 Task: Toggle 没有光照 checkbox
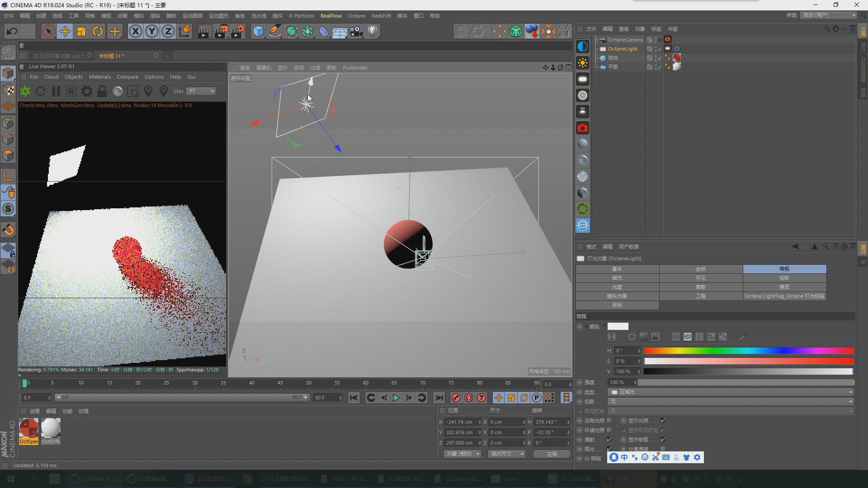pyautogui.click(x=609, y=421)
